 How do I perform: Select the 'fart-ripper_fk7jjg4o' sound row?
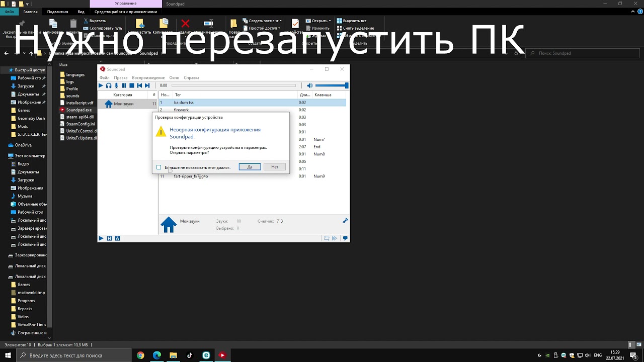pos(253,176)
